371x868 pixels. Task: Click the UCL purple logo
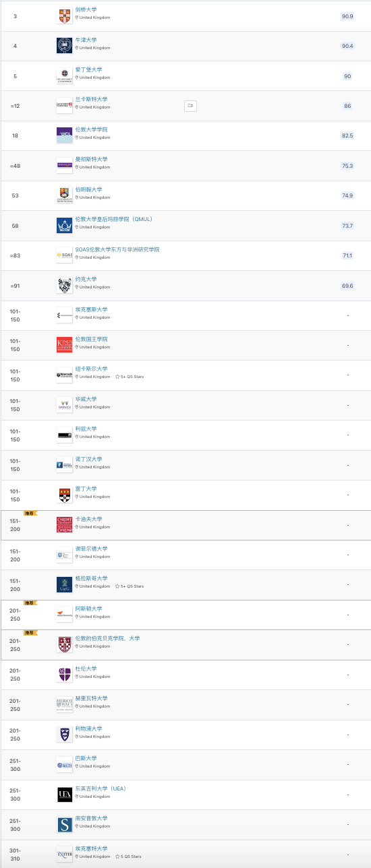tap(64, 135)
